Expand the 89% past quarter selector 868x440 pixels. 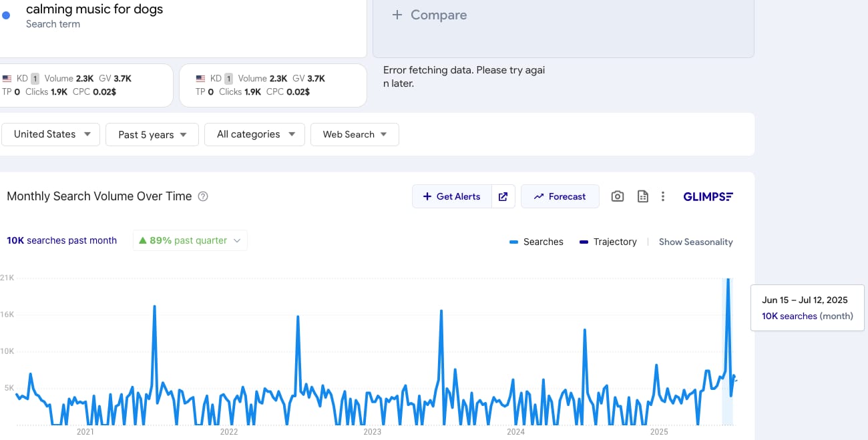[x=190, y=240]
